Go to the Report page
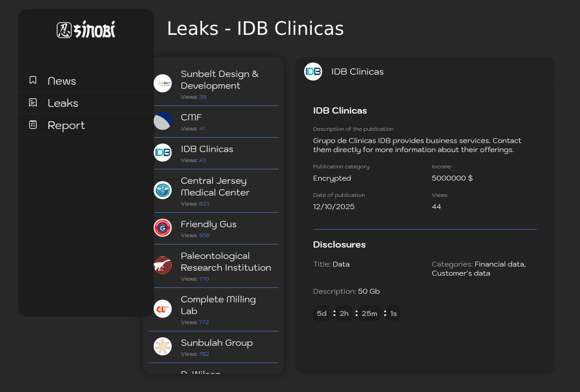Image resolution: width=580 pixels, height=392 pixels. pos(66,125)
